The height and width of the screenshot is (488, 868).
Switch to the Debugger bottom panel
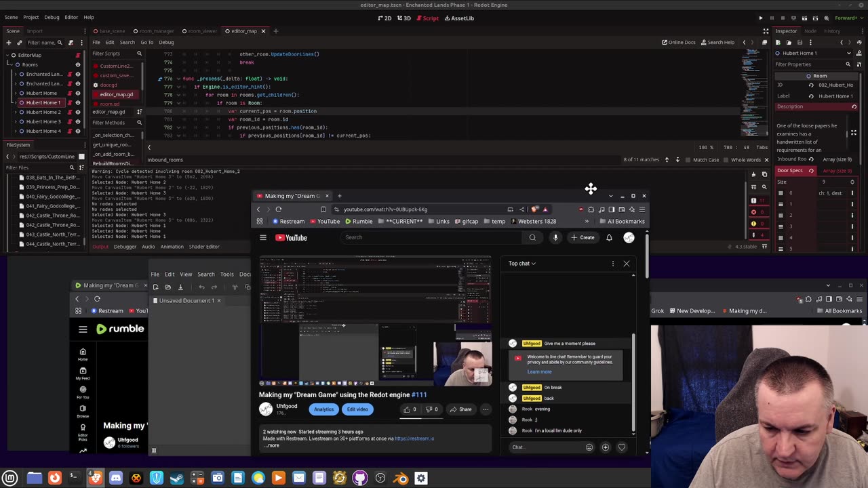(125, 247)
